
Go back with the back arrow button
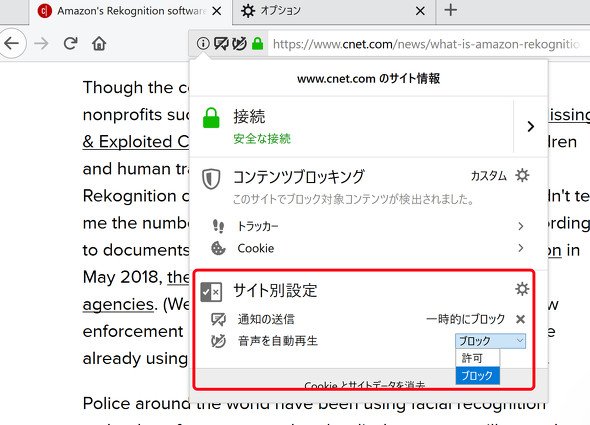pyautogui.click(x=11, y=43)
